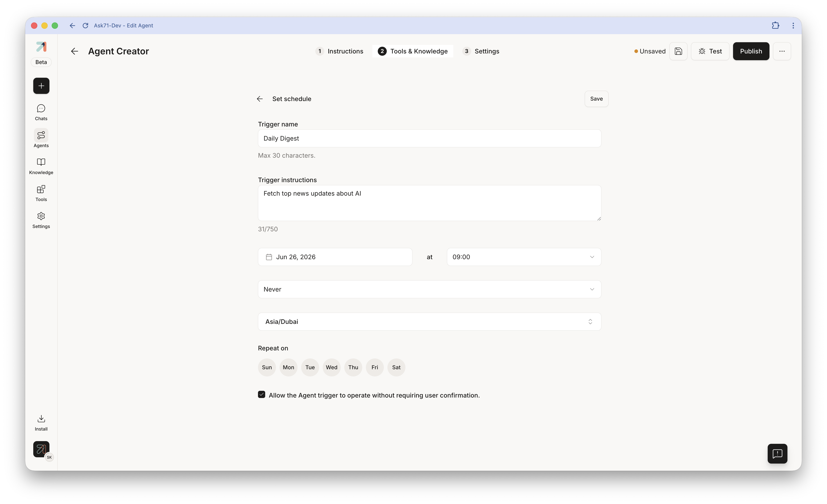Click the Max 30 characters hint
Viewport: 827px width, 504px height.
(287, 156)
